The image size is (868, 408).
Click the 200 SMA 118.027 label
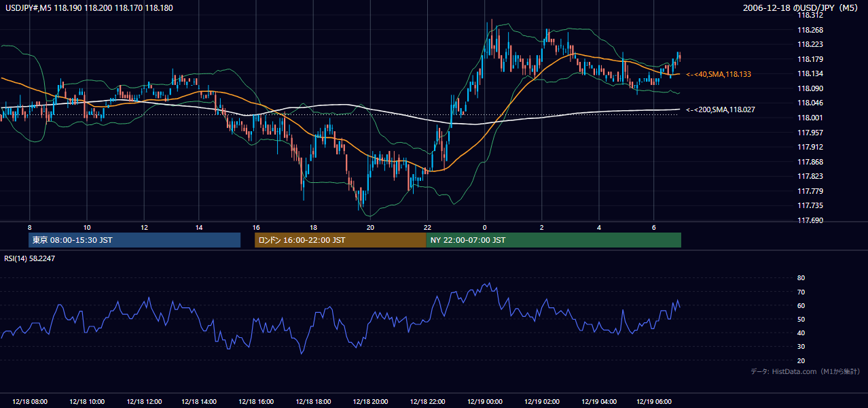[721, 109]
